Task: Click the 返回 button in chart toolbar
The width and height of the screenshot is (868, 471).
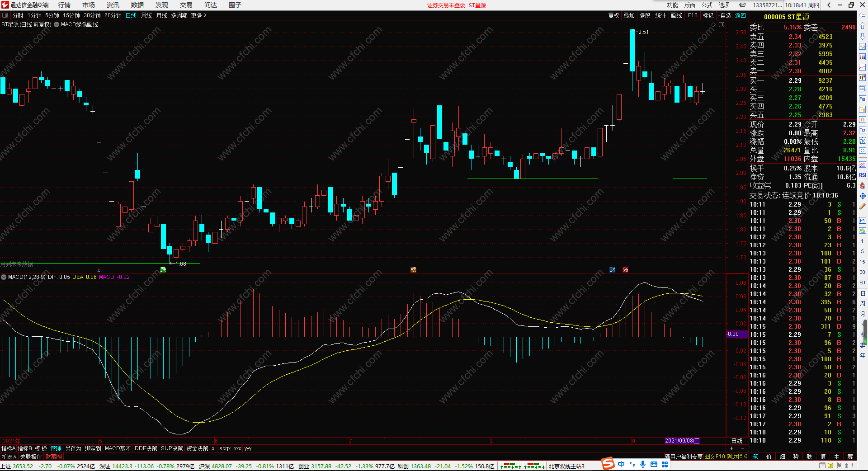Action: tap(741, 15)
